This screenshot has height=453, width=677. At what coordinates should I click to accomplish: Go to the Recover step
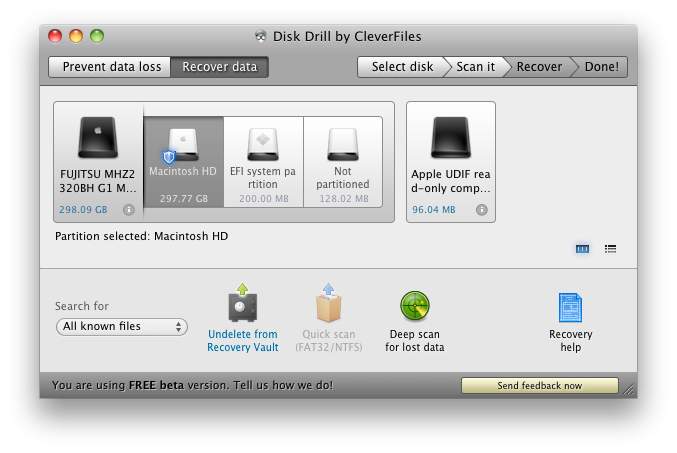[539, 67]
